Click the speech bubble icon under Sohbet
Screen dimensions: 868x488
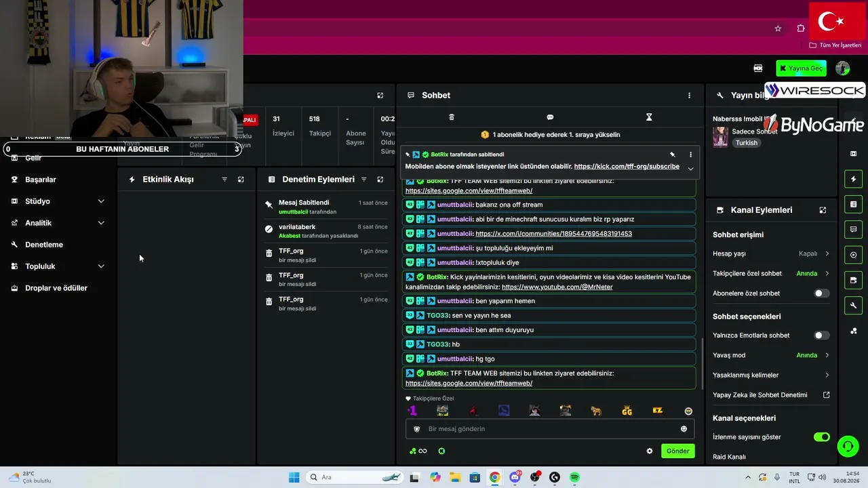click(550, 117)
